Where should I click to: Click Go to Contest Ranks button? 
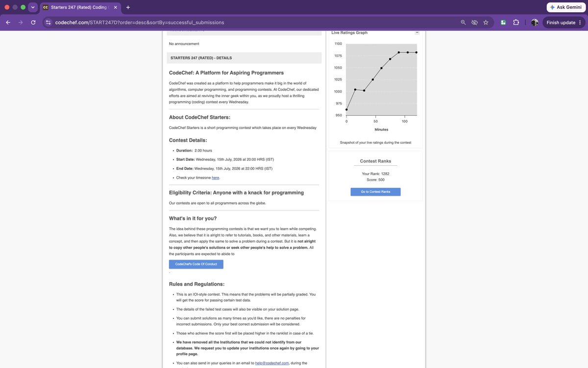(x=375, y=192)
